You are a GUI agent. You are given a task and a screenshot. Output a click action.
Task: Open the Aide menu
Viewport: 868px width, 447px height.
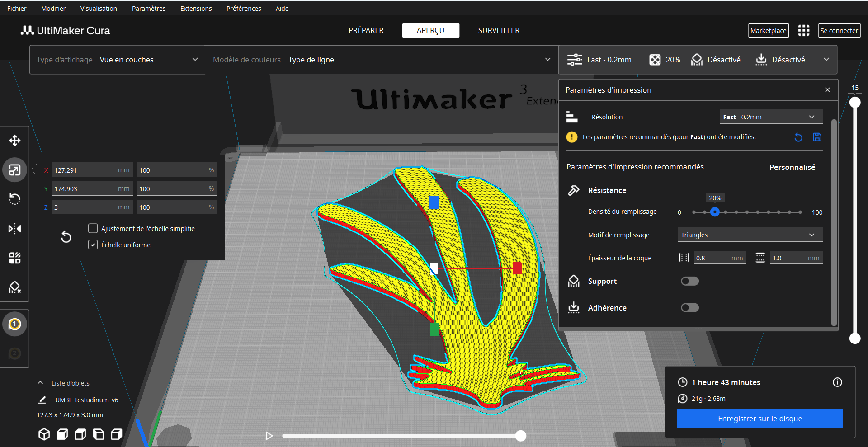point(282,8)
